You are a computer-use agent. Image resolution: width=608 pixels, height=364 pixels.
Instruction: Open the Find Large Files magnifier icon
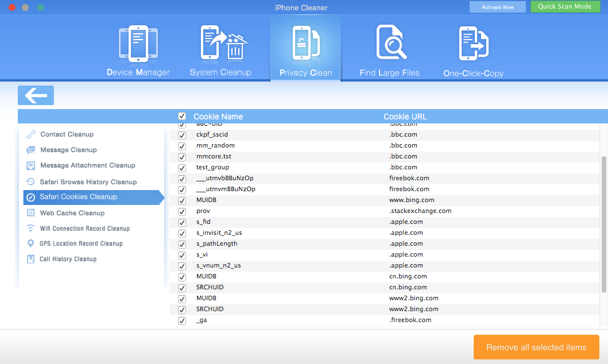click(x=391, y=42)
